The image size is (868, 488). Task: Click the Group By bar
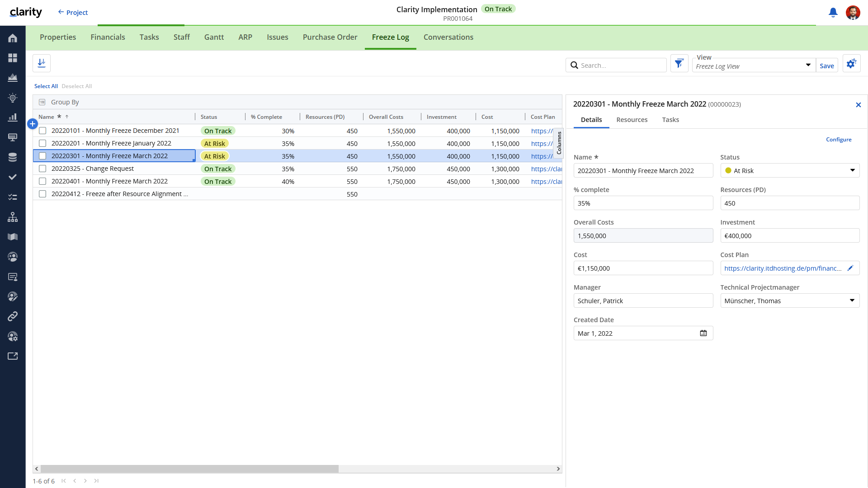coord(297,102)
